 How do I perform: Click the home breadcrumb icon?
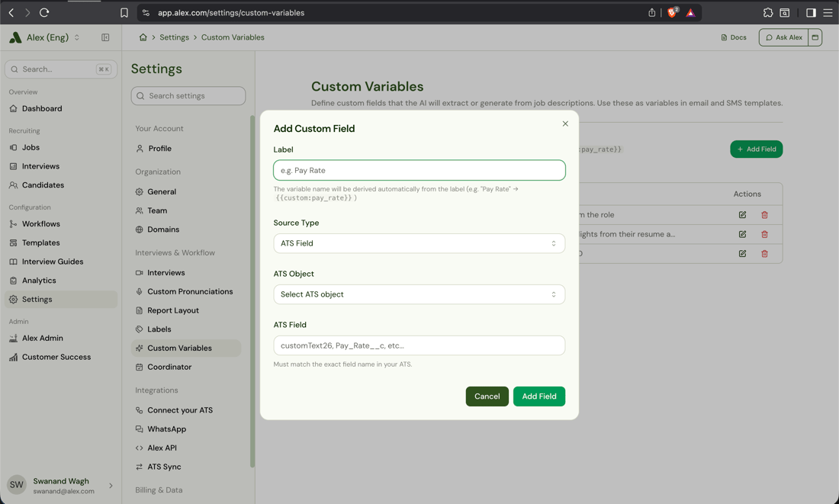coord(143,37)
